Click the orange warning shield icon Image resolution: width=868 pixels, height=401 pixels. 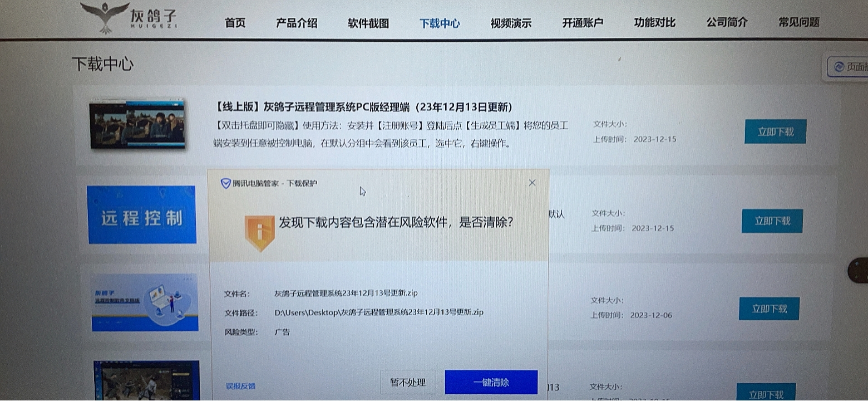[260, 232]
